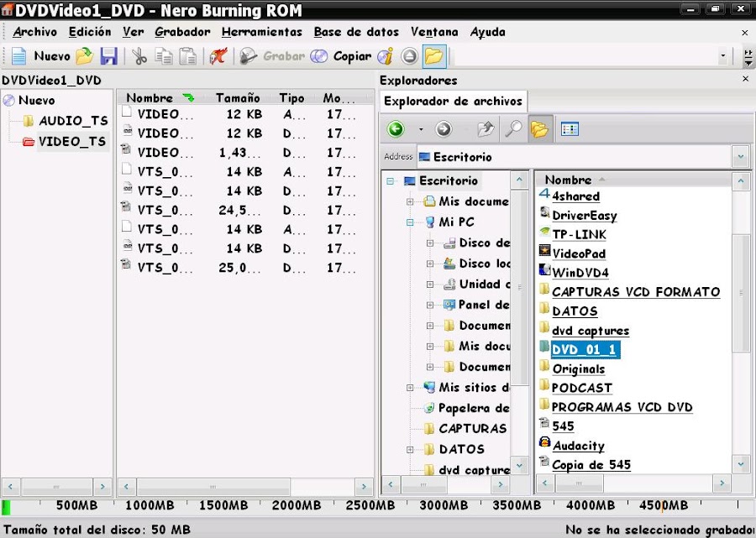This screenshot has height=538, width=756.
Task: Collapse the Escritorio tree node
Action: click(390, 181)
